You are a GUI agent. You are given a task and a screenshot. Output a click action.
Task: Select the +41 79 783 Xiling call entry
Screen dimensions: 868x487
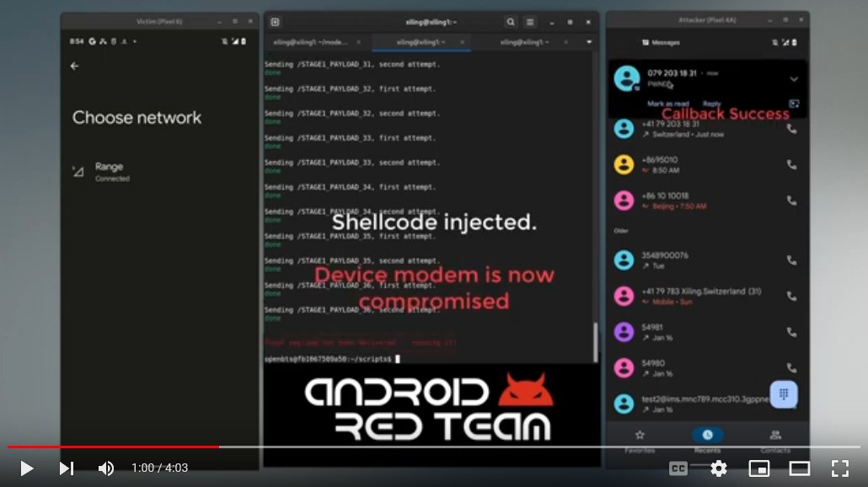point(708,296)
